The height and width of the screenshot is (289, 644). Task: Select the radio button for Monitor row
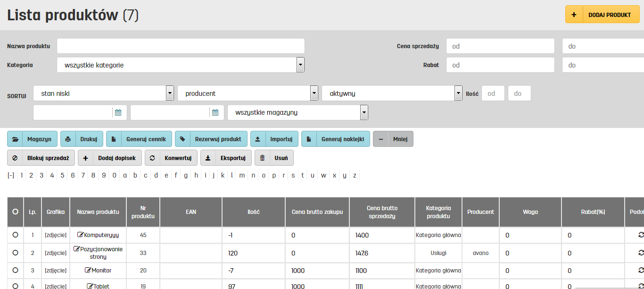(x=15, y=270)
